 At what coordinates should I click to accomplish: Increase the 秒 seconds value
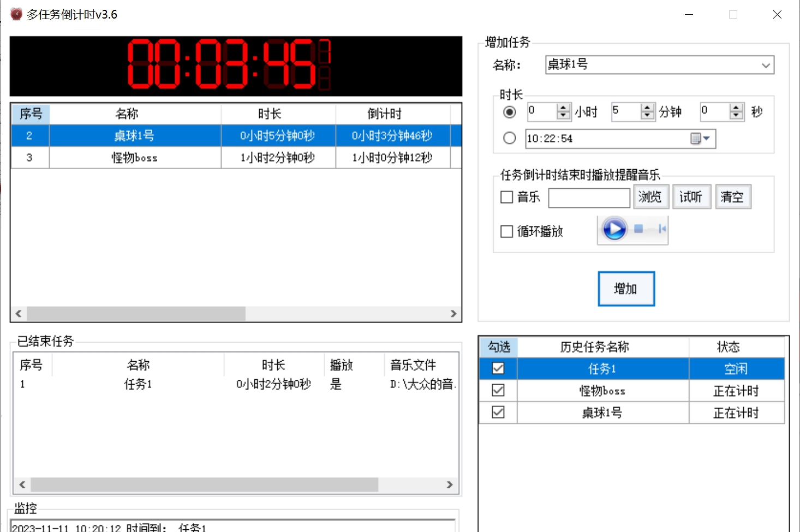click(737, 107)
